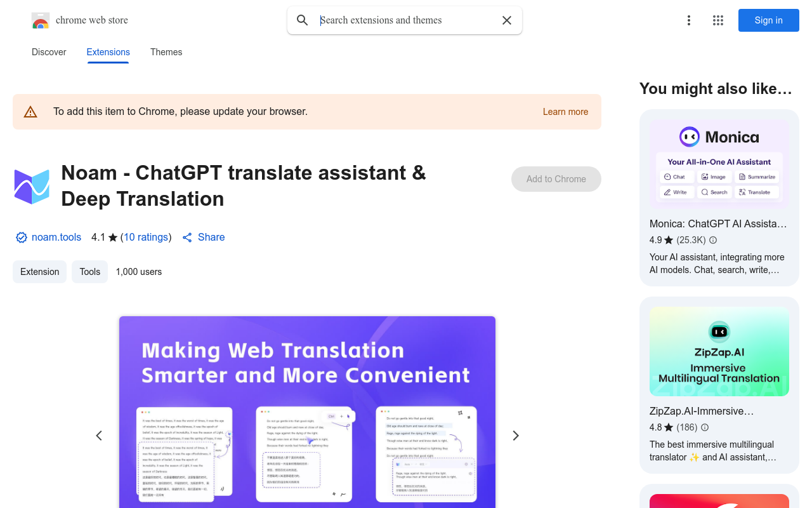Open the noam.tools publisher link
The height and width of the screenshot is (508, 812).
point(56,237)
